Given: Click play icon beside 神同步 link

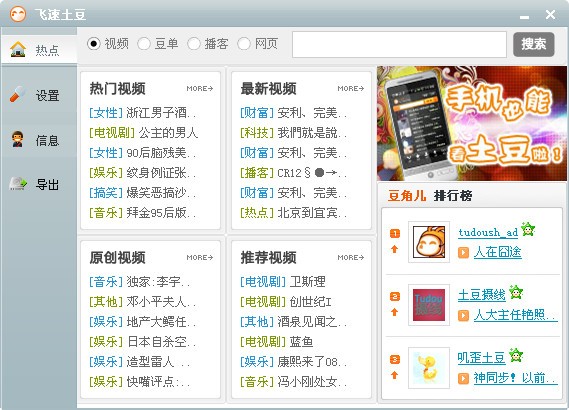Looking at the screenshot, I should click(x=463, y=378).
